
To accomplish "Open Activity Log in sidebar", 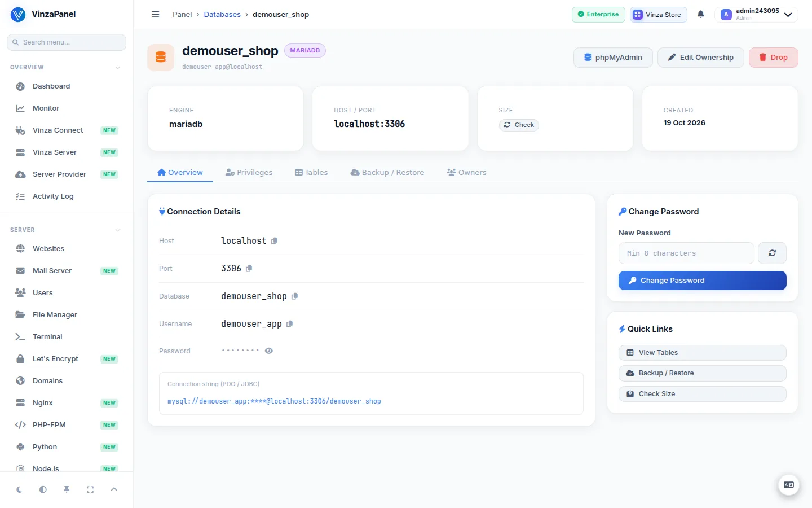I will click(x=67, y=196).
